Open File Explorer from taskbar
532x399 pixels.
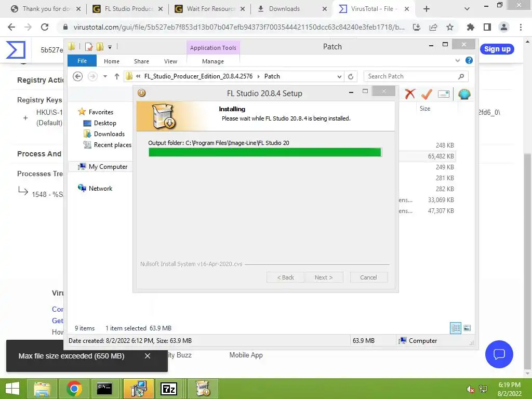[x=42, y=389]
